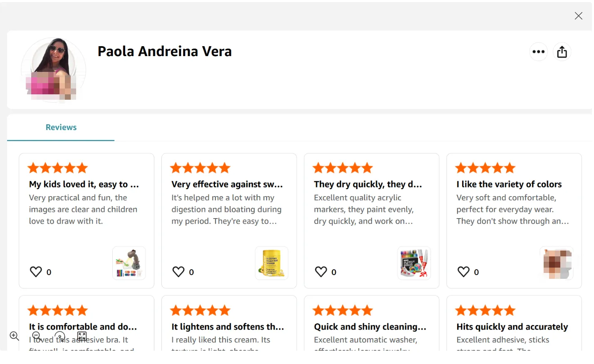594x364 pixels.
Task: Heart the "I like the variety of colors" review
Action: (x=463, y=272)
